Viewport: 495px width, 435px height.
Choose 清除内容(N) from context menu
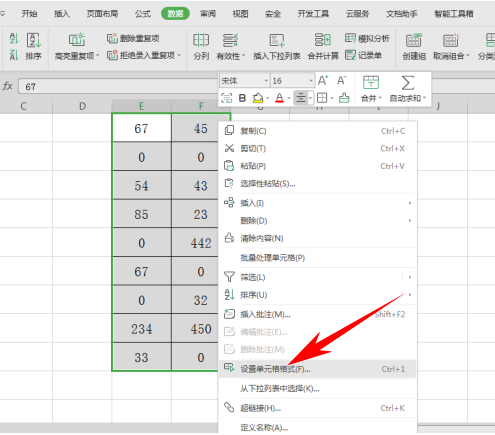[x=317, y=238]
